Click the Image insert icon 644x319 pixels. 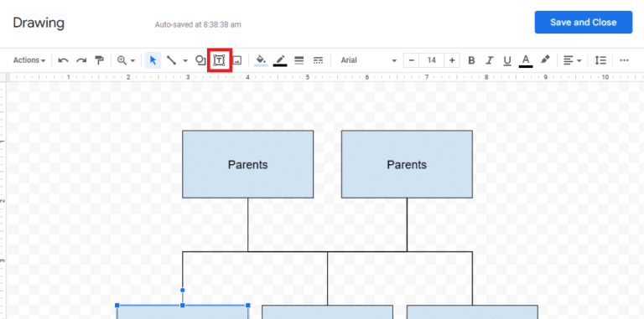(x=237, y=60)
